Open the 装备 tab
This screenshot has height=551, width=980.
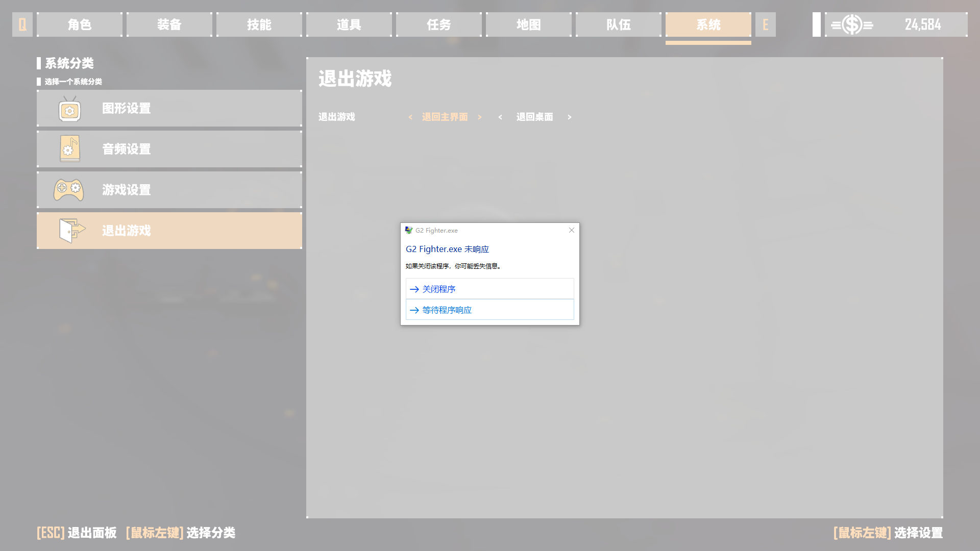click(169, 24)
